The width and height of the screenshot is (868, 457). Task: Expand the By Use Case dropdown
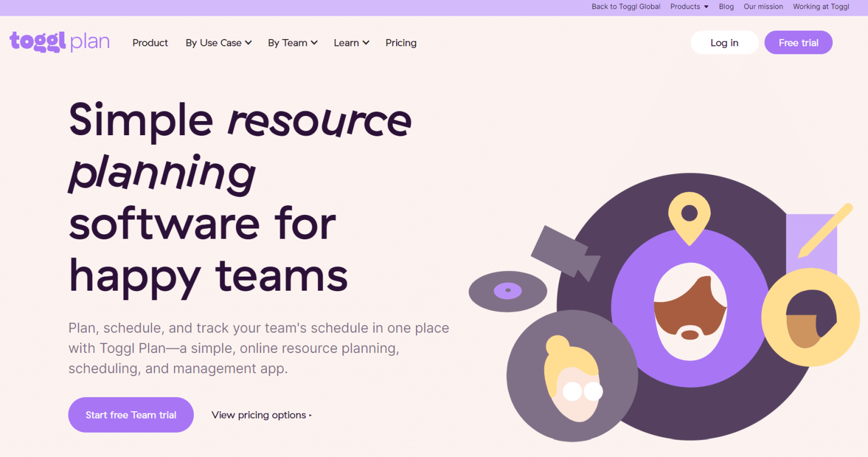coord(218,42)
